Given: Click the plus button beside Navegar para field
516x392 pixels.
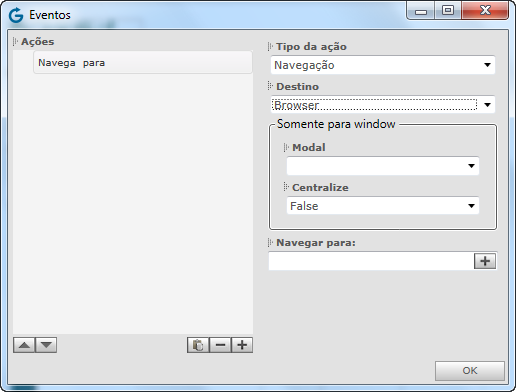Looking at the screenshot, I should [x=485, y=261].
